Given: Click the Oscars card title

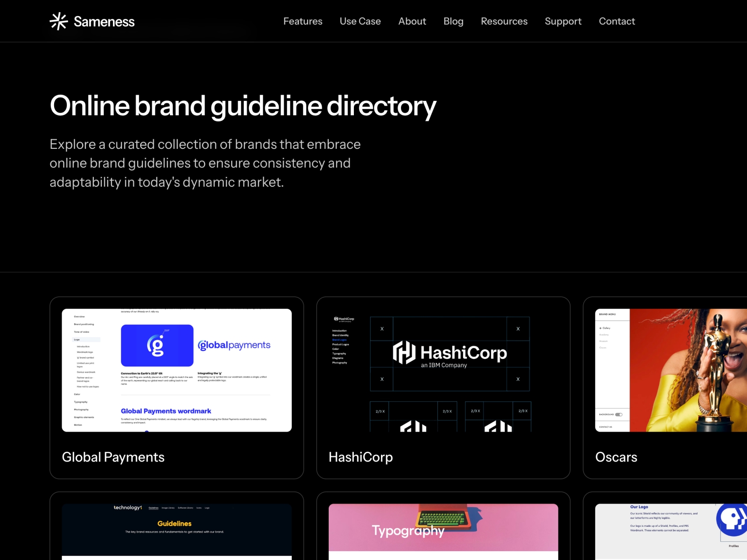Looking at the screenshot, I should pos(616,457).
